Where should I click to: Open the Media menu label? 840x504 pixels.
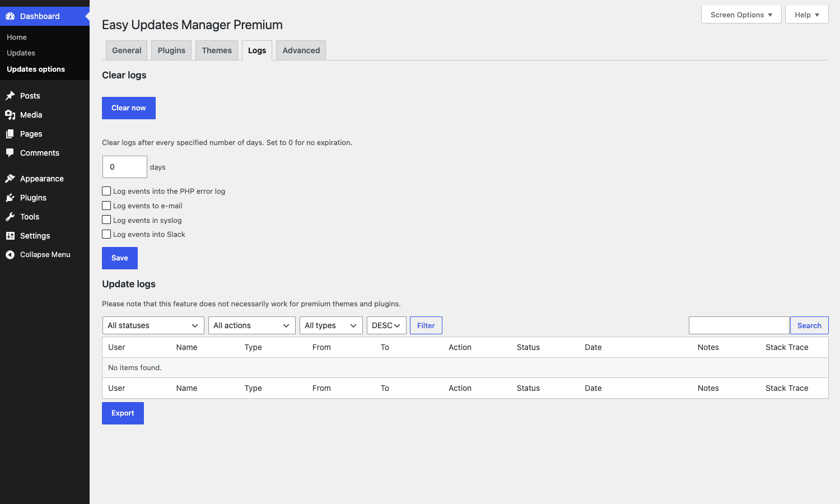point(31,115)
